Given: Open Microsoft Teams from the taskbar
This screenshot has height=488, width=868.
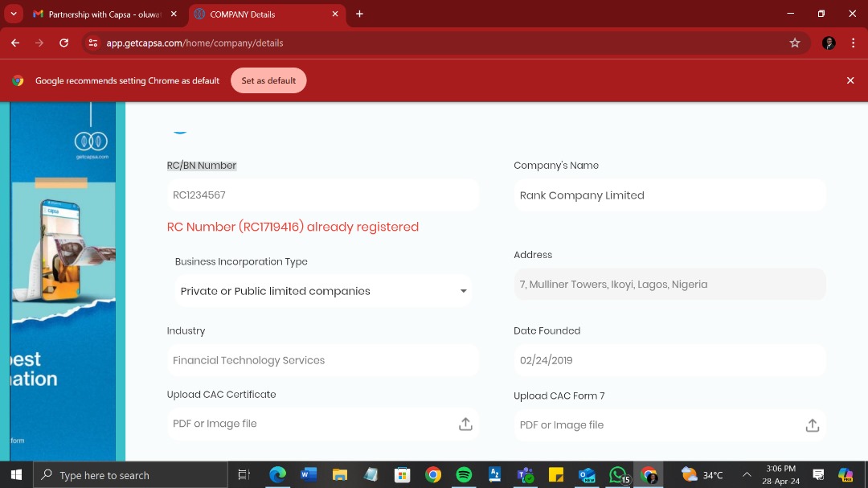Looking at the screenshot, I should tap(526, 474).
